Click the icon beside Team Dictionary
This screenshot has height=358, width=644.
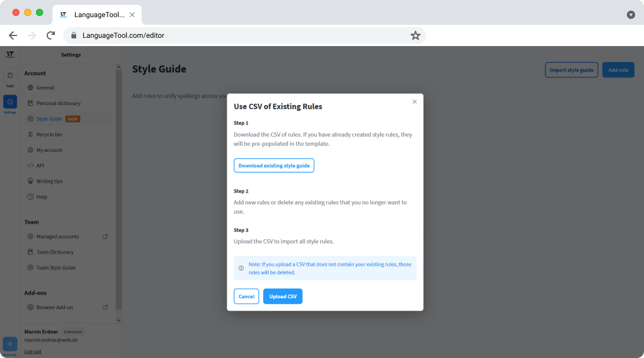point(30,252)
